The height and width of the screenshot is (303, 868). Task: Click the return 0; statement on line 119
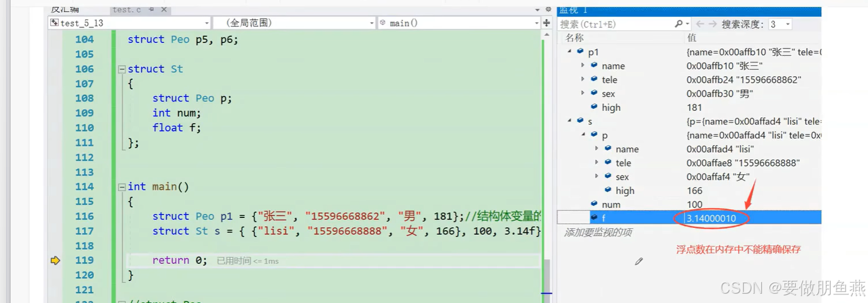180,260
